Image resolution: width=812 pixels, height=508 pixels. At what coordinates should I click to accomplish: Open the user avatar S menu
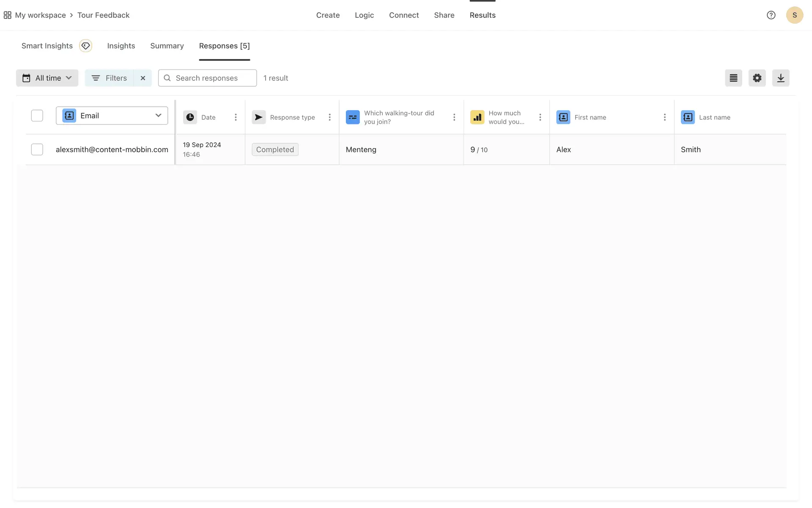(794, 15)
